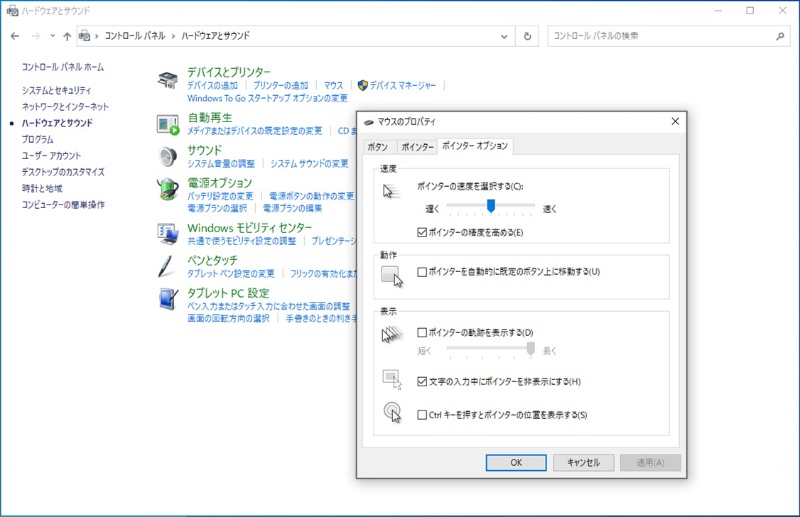Disable ポインターの精度を高める checkbox
800x517 pixels.
422,232
